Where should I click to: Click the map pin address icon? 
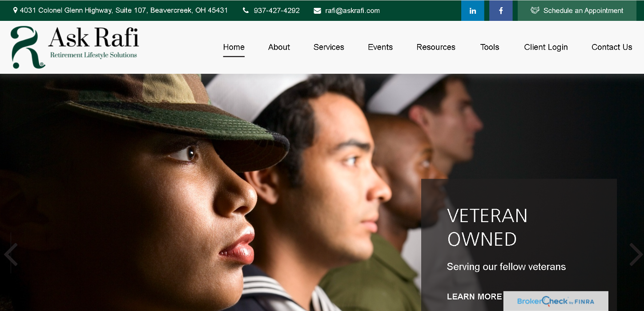click(x=16, y=10)
